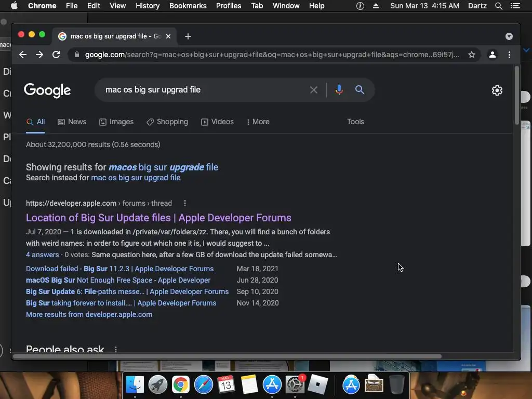Open macOS Big Sur Not Enough Free Space link
Viewport: 532px width, 399px height.
pos(118,280)
